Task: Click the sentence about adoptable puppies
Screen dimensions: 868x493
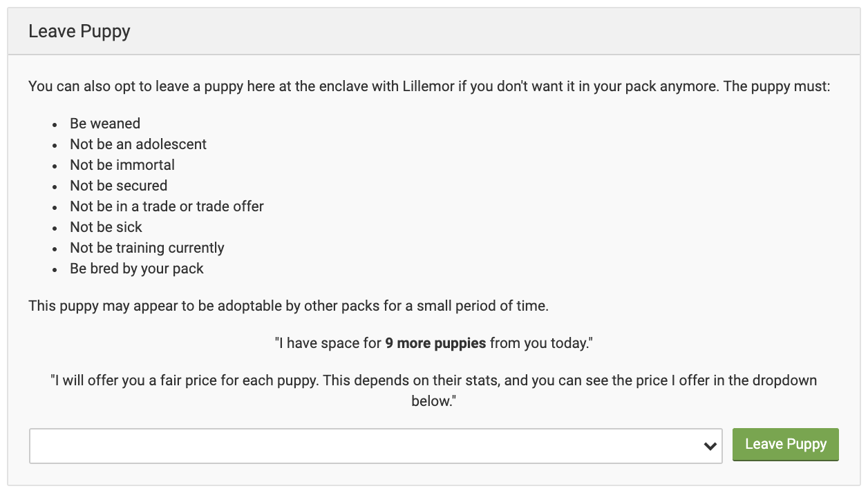Action: [x=288, y=306]
